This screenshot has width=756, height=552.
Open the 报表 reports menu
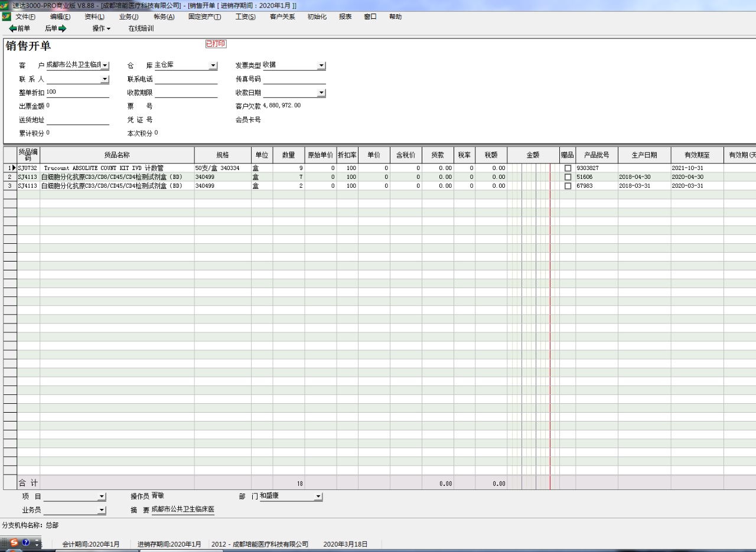(345, 17)
